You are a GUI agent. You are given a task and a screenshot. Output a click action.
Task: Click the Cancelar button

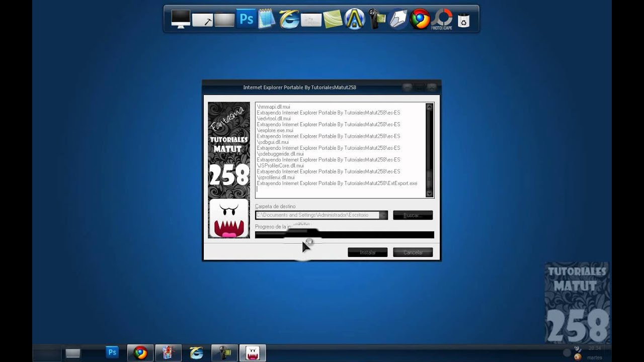413,252
